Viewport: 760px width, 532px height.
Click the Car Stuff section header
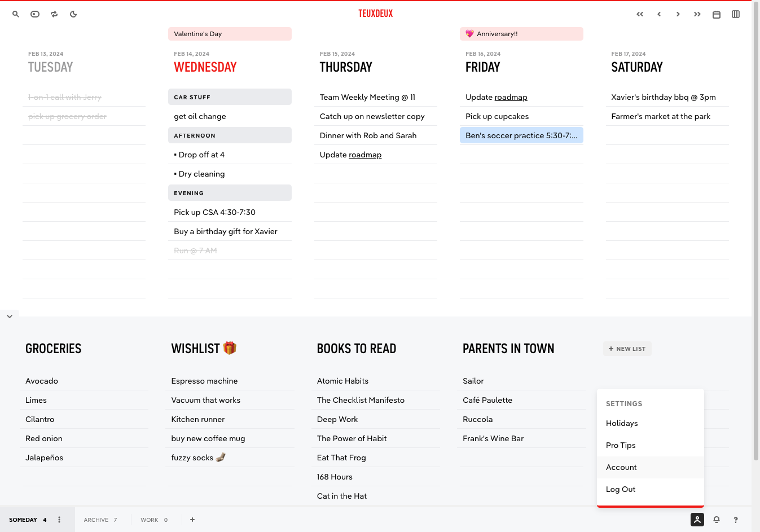pyautogui.click(x=230, y=97)
